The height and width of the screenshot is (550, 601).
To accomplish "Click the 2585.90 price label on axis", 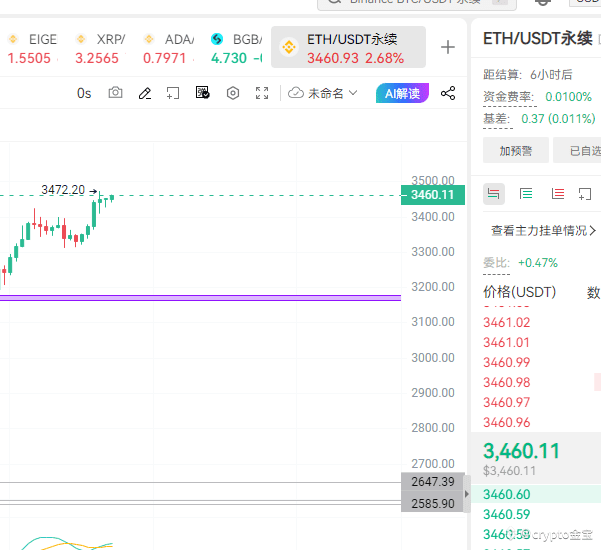I will click(x=433, y=503).
